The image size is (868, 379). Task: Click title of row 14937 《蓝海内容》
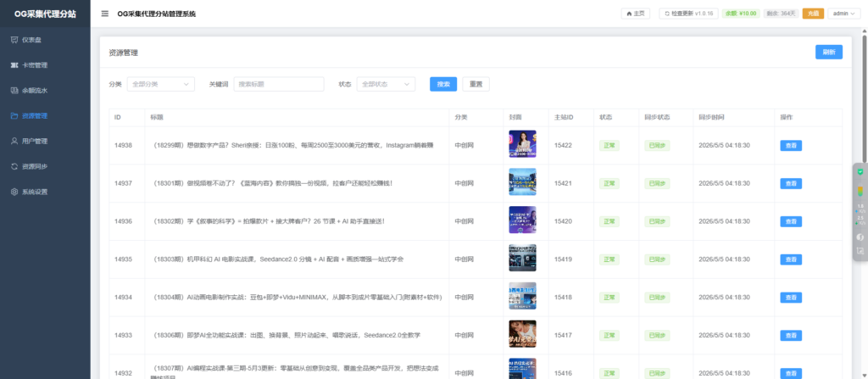tap(271, 183)
